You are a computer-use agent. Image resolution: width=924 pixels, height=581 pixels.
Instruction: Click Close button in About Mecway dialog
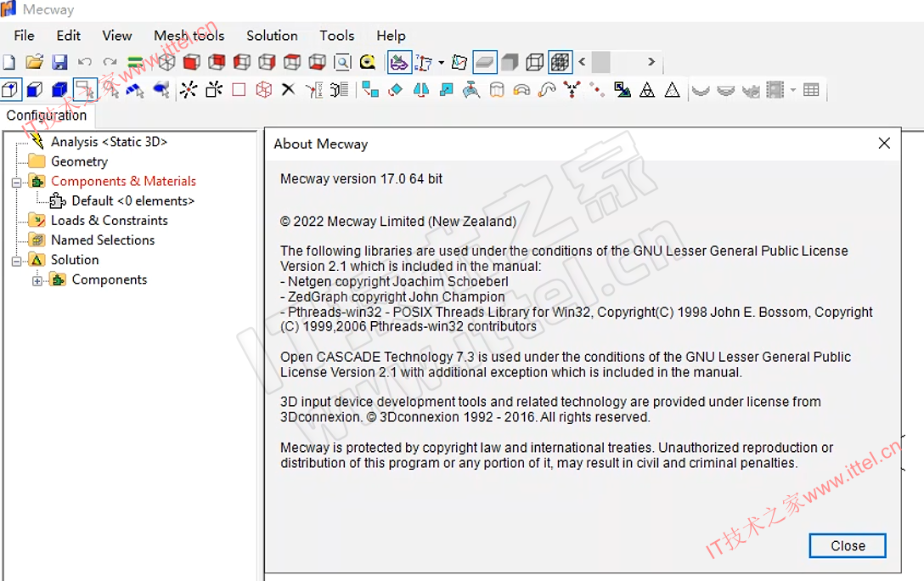click(848, 545)
